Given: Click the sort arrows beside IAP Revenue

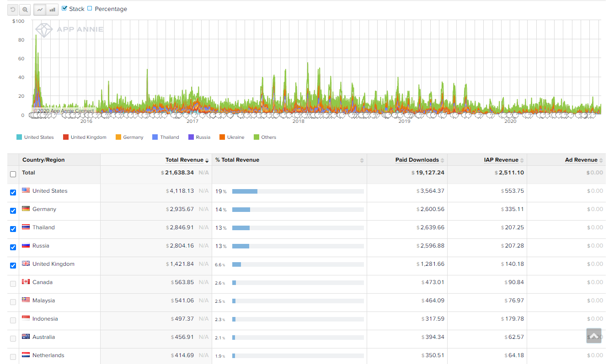Looking at the screenshot, I should (x=522, y=160).
